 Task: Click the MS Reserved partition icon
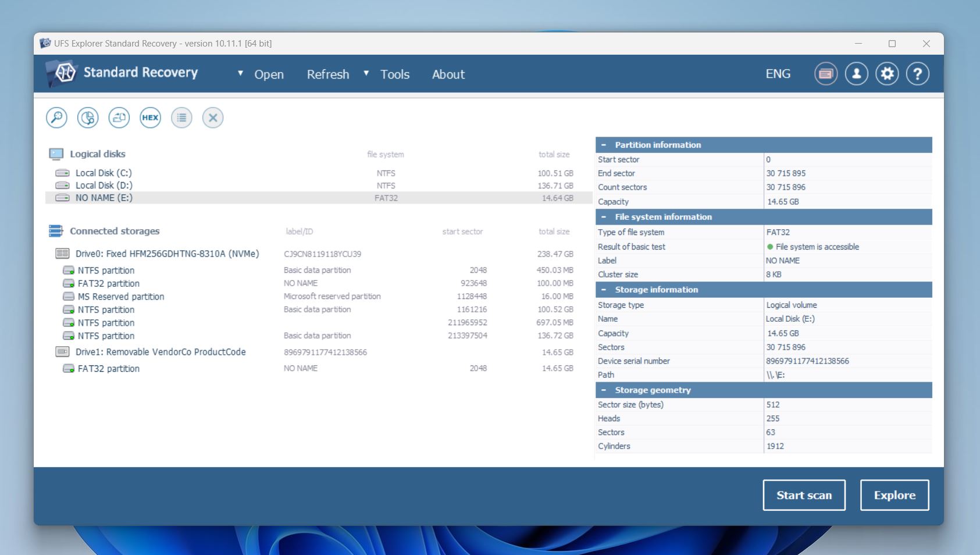(69, 297)
